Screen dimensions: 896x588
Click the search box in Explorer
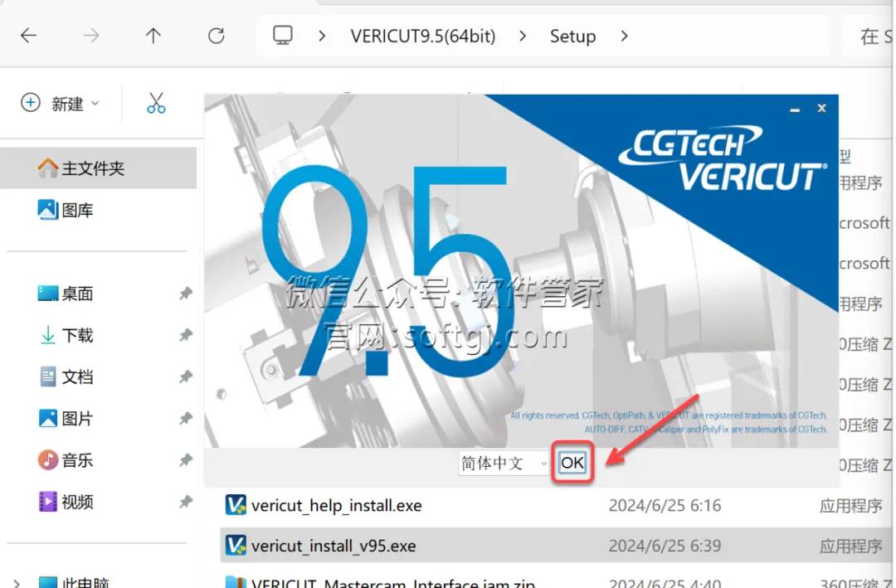pyautogui.click(x=869, y=36)
